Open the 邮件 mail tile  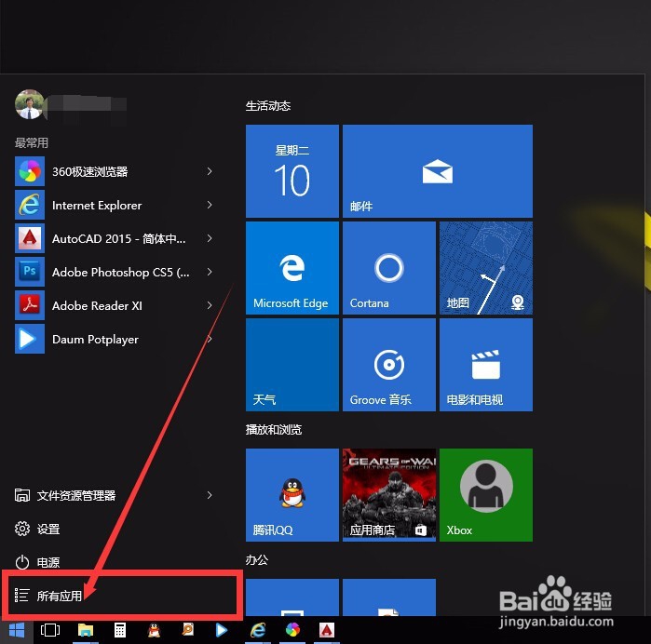(438, 171)
